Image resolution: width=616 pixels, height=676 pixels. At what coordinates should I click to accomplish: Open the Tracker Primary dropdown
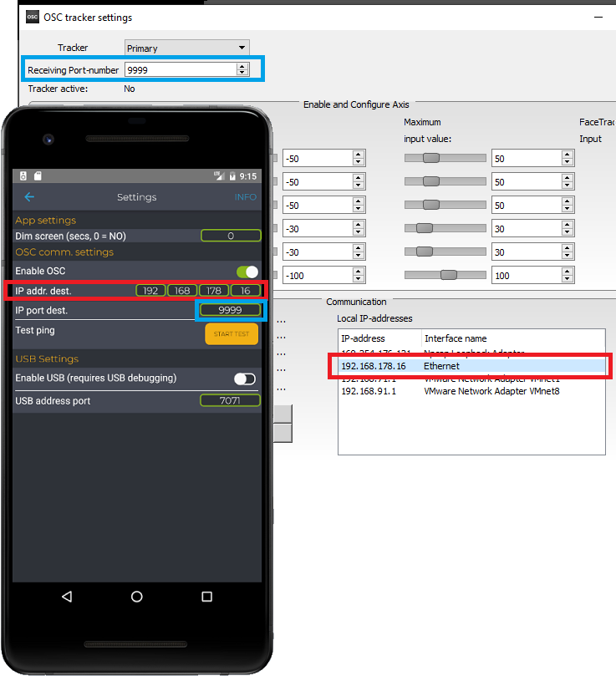click(x=186, y=48)
